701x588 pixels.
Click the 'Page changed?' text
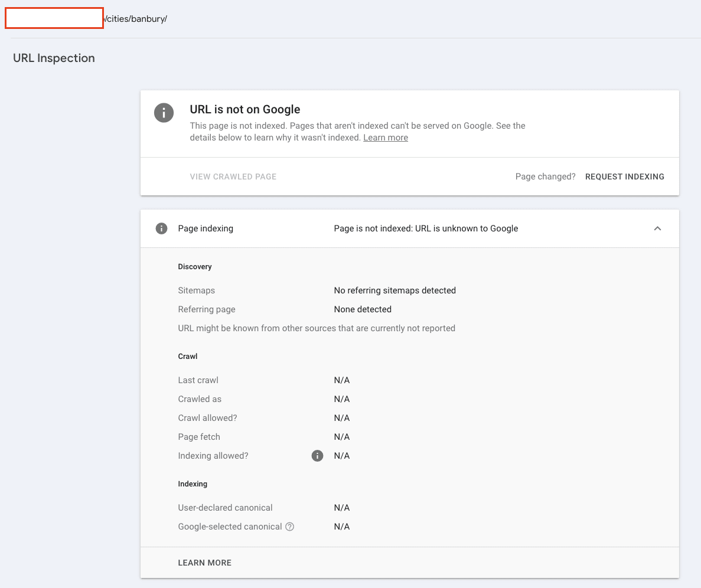coord(545,177)
